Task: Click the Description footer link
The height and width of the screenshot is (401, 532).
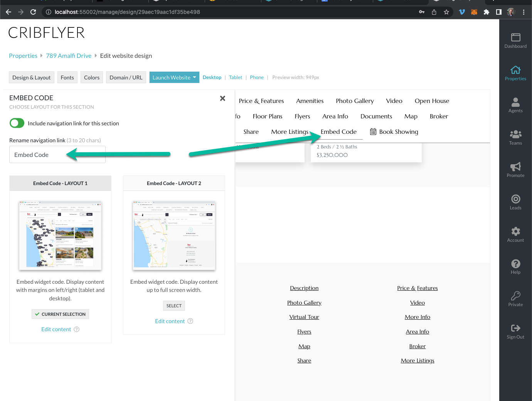Action: pos(304,288)
